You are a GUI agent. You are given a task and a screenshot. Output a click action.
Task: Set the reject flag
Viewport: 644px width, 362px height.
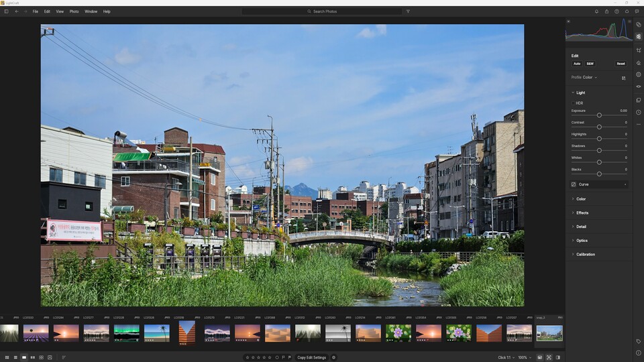[x=290, y=357]
